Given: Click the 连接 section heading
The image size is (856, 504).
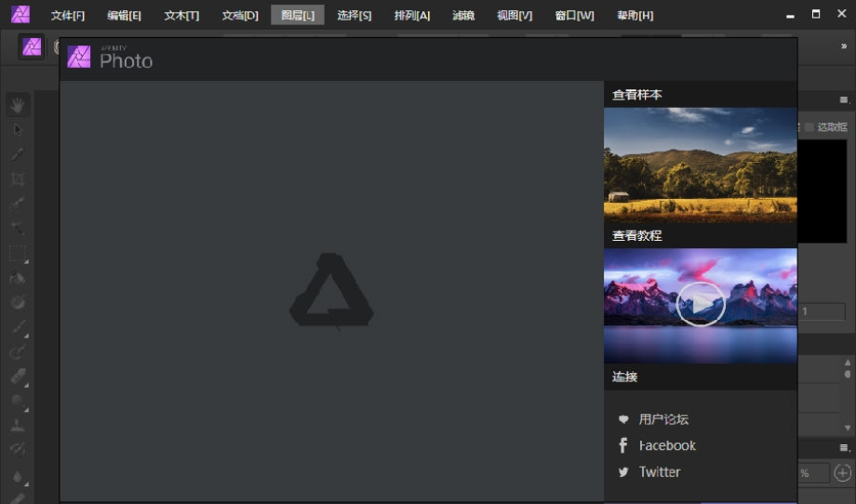Looking at the screenshot, I should 624,377.
